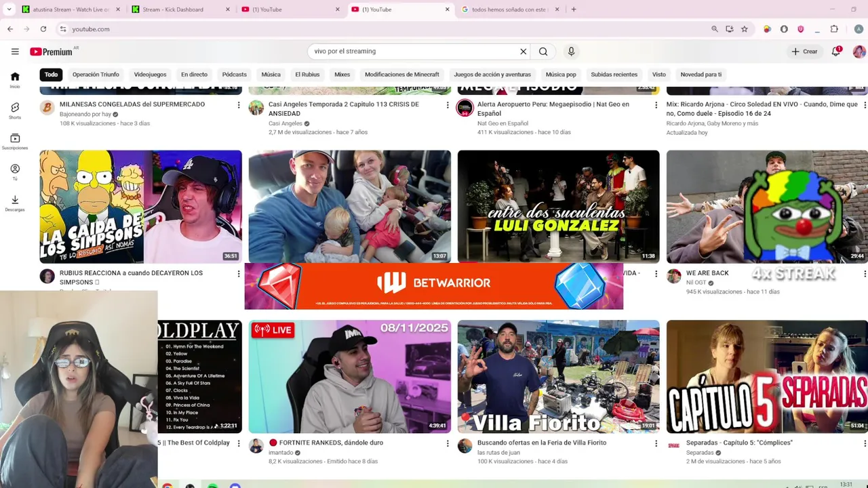This screenshot has width=868, height=488.
Task: Click the install app icon in the address bar
Action: coord(730,29)
